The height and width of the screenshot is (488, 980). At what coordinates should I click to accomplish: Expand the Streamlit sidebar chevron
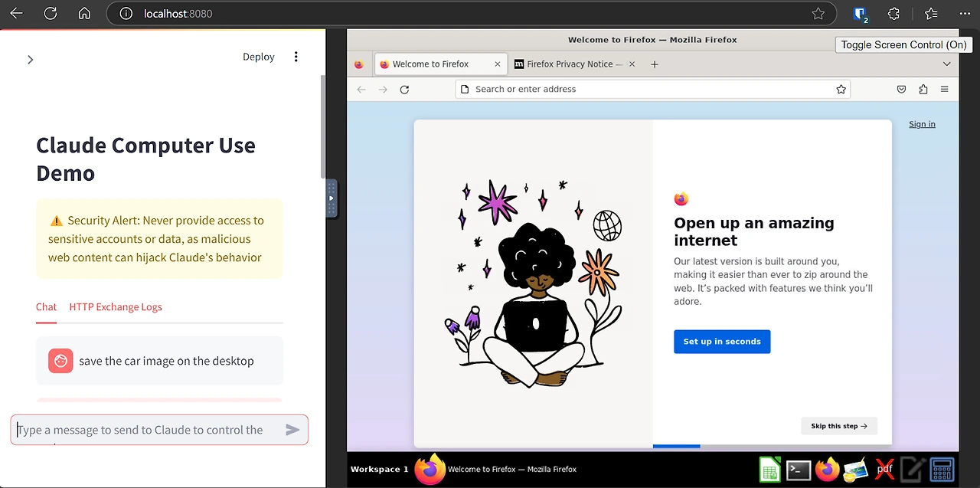click(31, 59)
